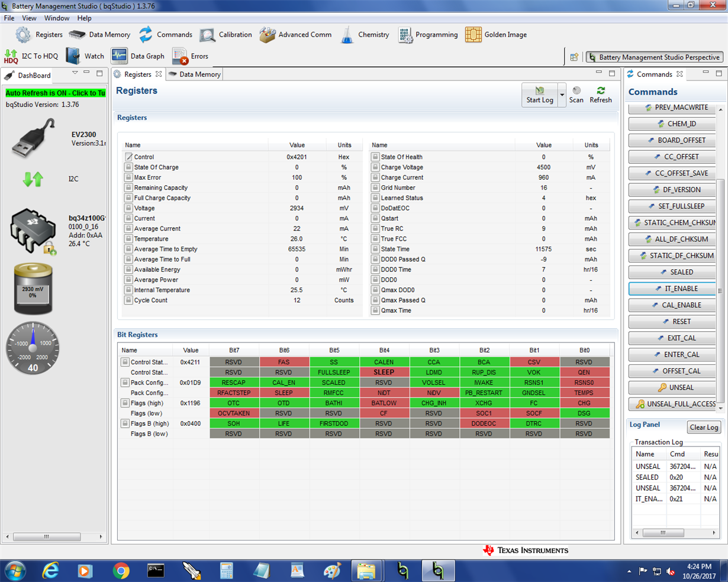Click Battery Management Studio Perspective button
728x582 pixels.
(655, 57)
